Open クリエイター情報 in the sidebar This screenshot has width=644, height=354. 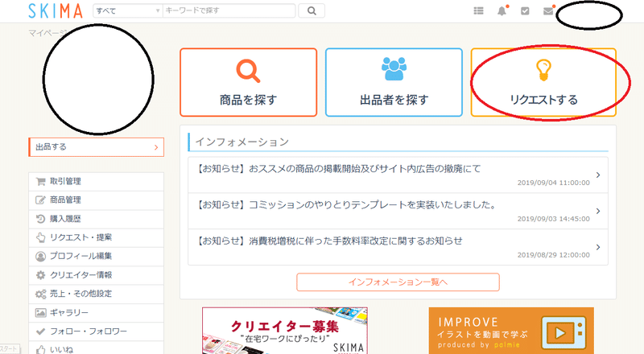pos(96,275)
